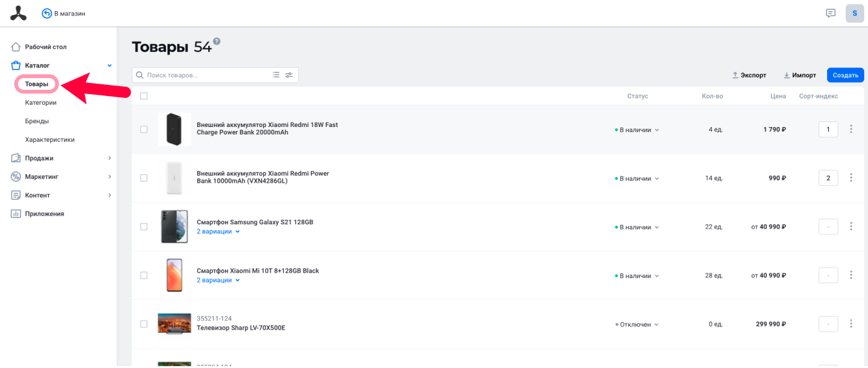868x368 pixels.
Task: Expand 2 вариации under Xiaomi Mi 10T
Action: click(x=218, y=280)
